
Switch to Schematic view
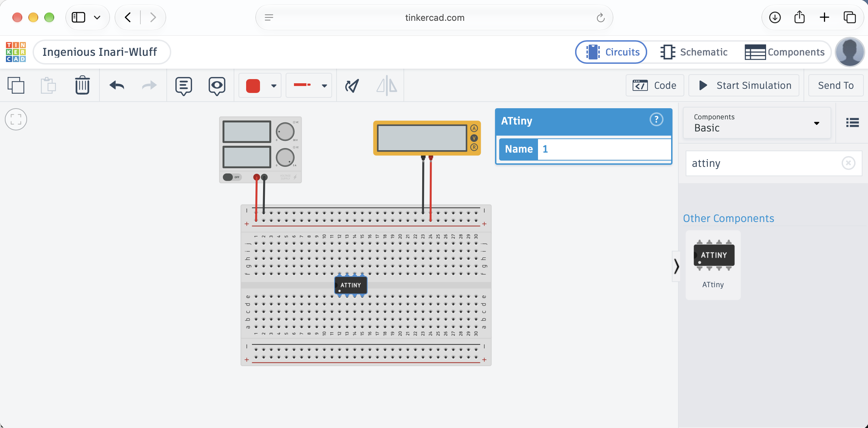694,52
